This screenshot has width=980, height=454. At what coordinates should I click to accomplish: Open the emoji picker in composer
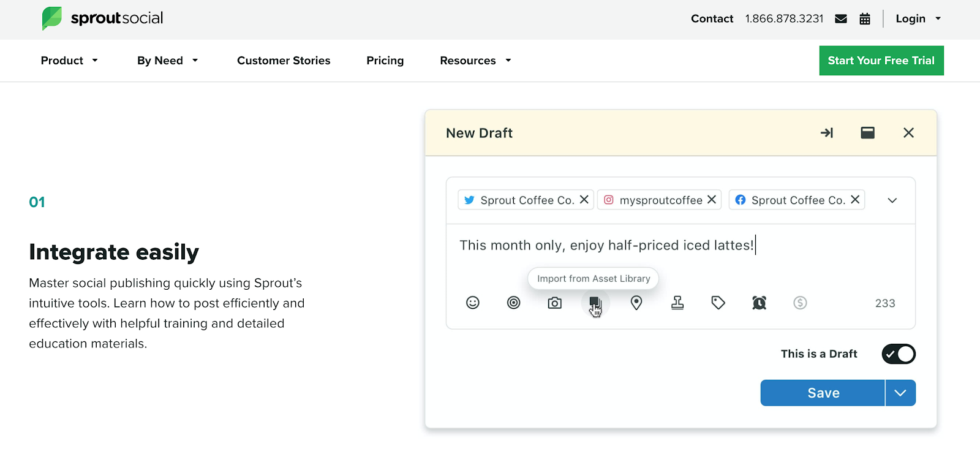(472, 303)
